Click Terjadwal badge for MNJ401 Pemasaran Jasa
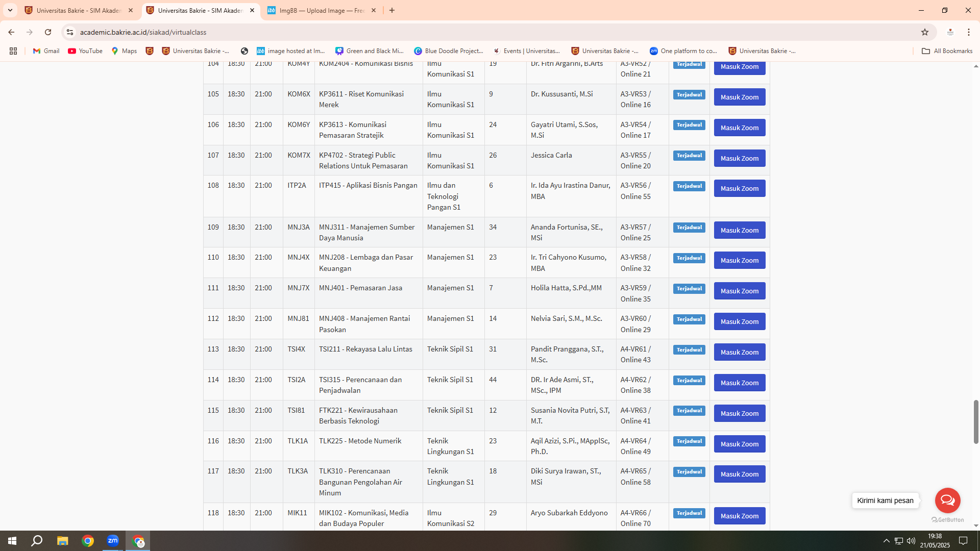 (689, 289)
